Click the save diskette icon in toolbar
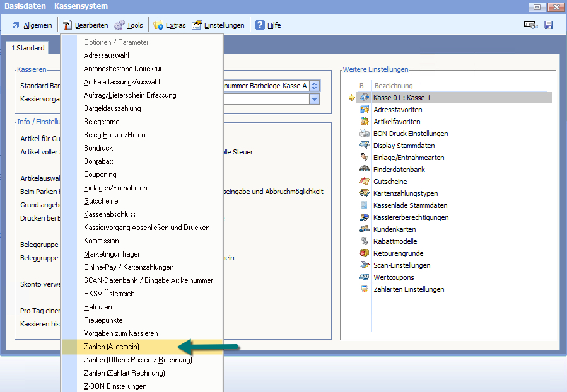The width and height of the screenshot is (567, 392). click(x=548, y=25)
